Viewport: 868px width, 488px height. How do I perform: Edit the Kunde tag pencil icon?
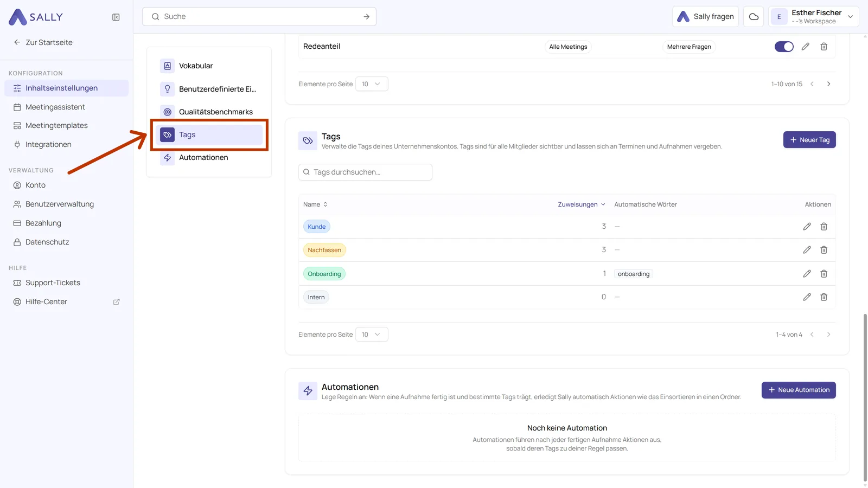(807, 227)
